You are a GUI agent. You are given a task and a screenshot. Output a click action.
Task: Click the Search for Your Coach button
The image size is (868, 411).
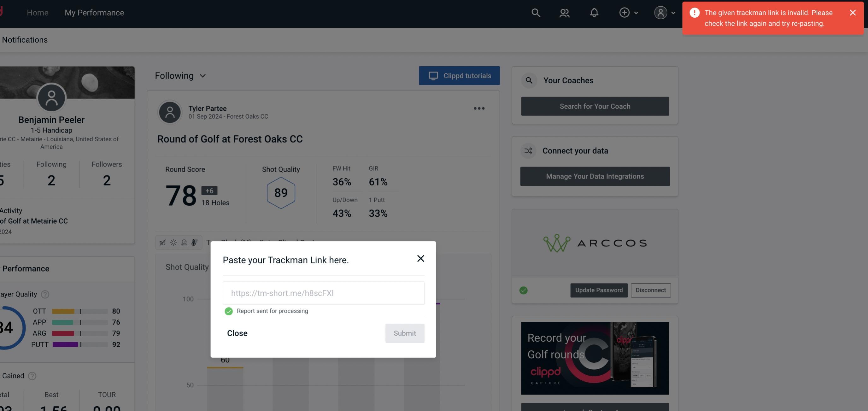click(595, 106)
